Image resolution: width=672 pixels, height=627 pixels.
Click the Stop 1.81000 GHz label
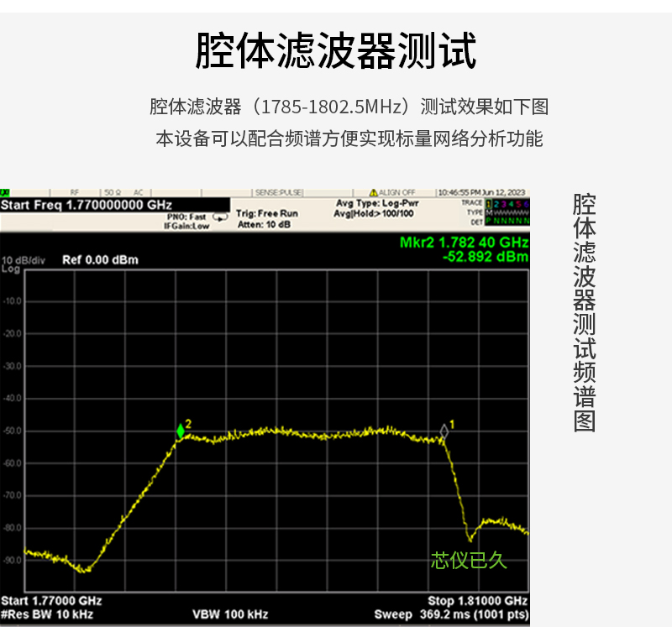[x=477, y=600]
